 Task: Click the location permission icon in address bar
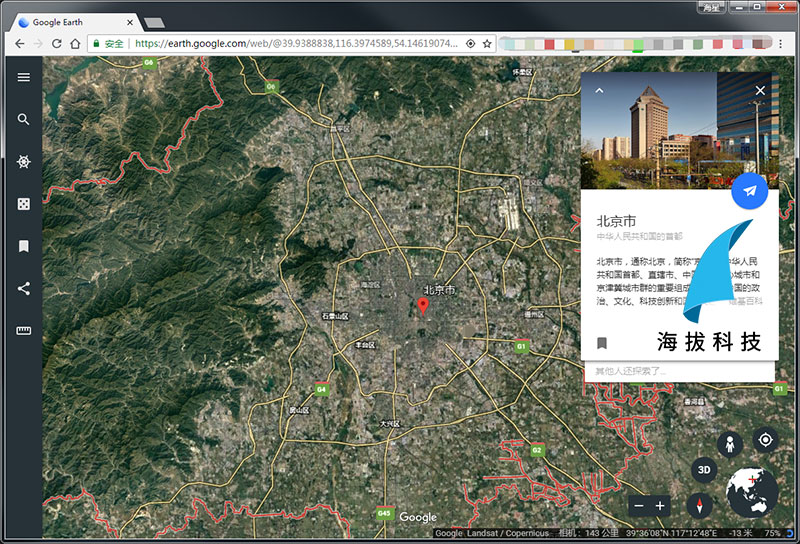click(470, 44)
